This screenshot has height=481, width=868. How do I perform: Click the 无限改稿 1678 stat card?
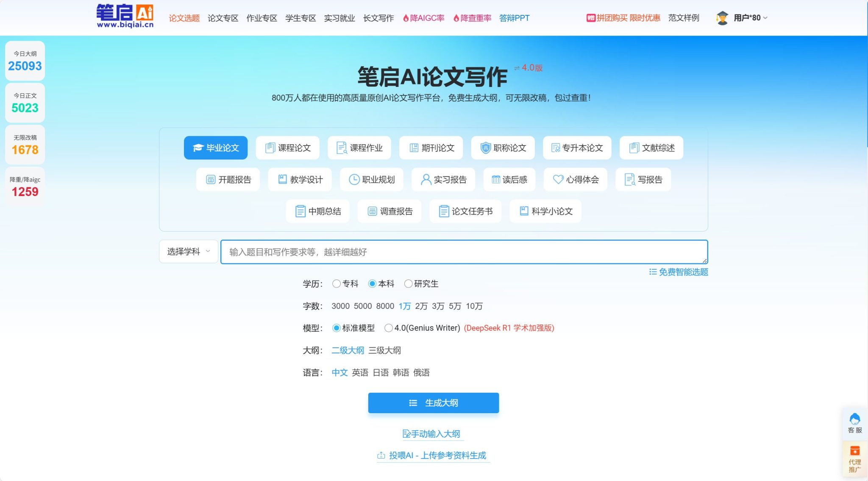[25, 145]
